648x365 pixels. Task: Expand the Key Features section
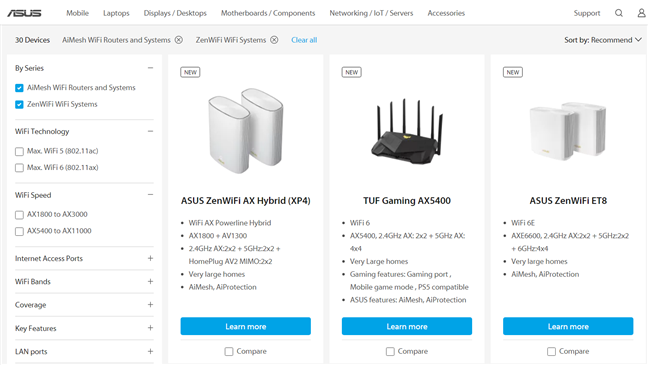tap(150, 328)
